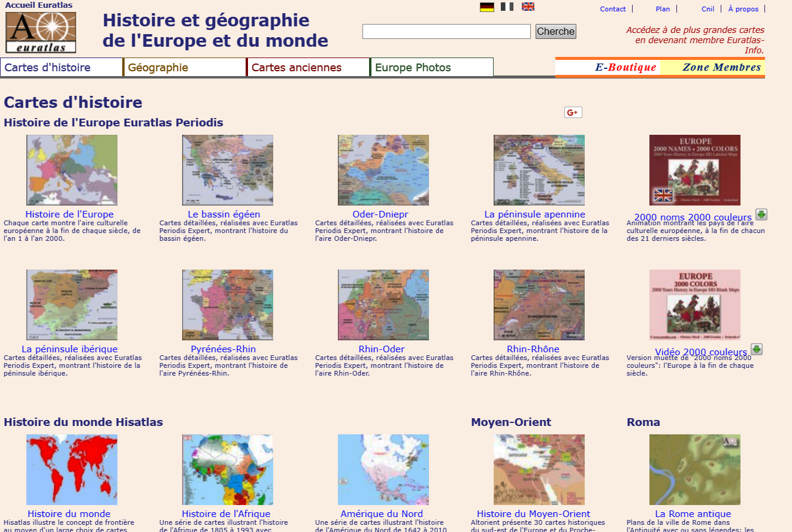Viewport: 792px width, 532px height.
Task: Open the péninsule apennine map thumbnail
Action: pos(539,170)
